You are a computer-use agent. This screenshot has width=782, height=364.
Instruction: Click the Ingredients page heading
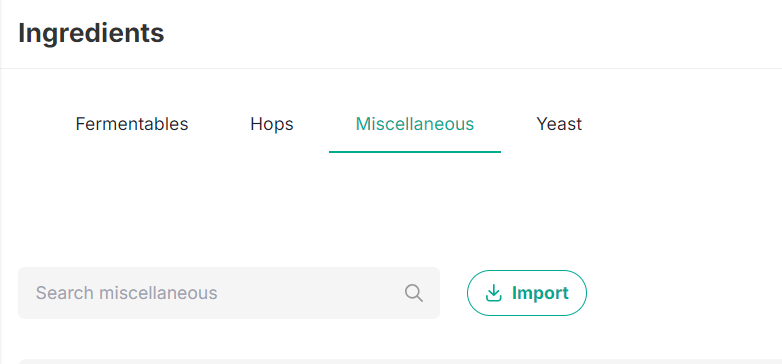pos(91,33)
